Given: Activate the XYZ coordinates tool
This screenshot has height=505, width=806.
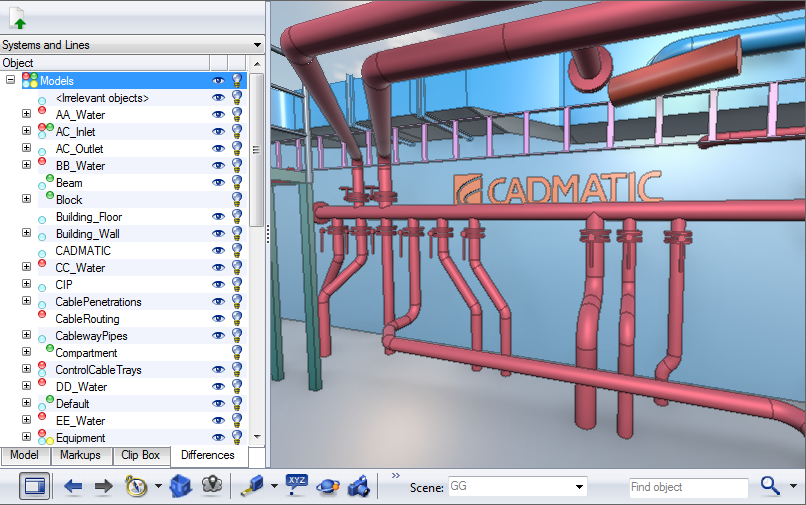Looking at the screenshot, I should click(297, 484).
